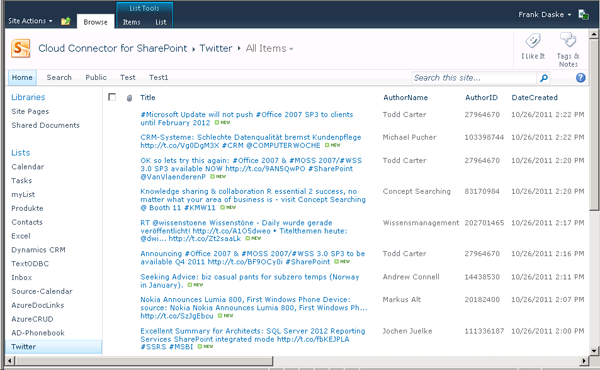Open the Libraries heading link

click(28, 97)
